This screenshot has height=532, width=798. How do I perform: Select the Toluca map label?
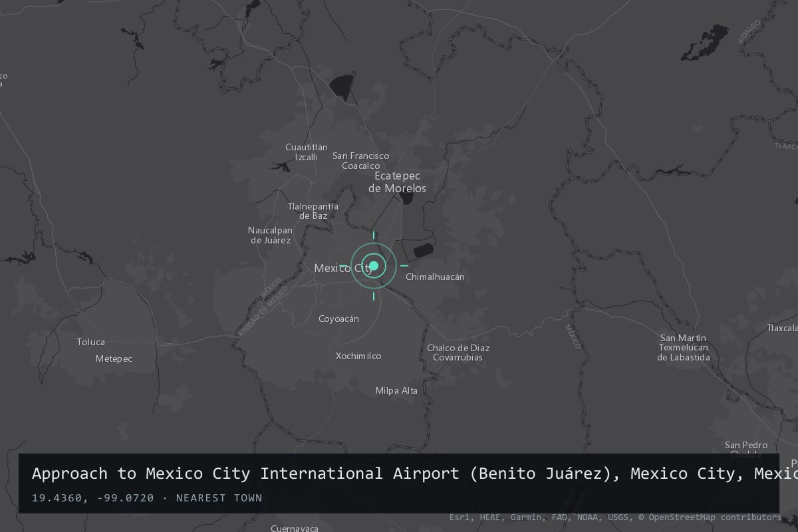91,342
